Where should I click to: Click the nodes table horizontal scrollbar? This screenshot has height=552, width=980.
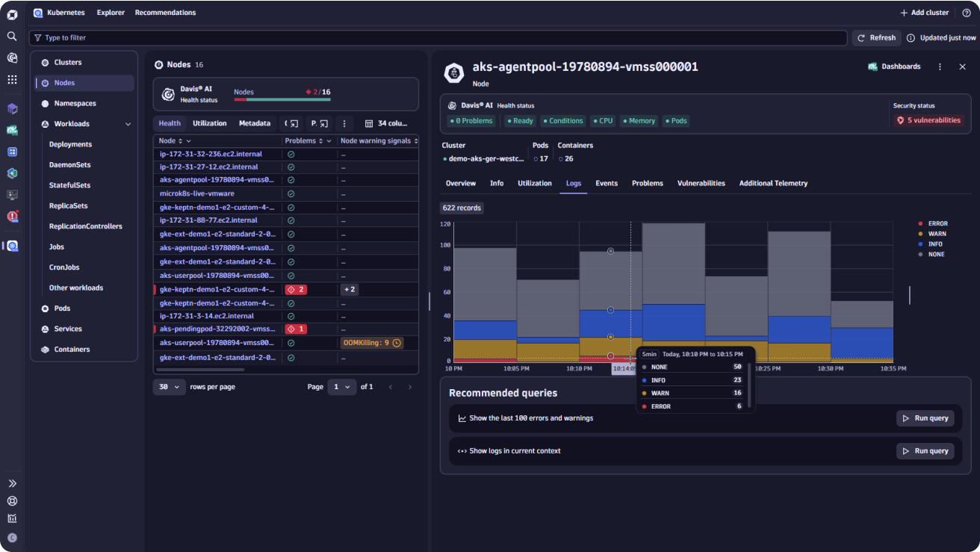click(x=200, y=369)
